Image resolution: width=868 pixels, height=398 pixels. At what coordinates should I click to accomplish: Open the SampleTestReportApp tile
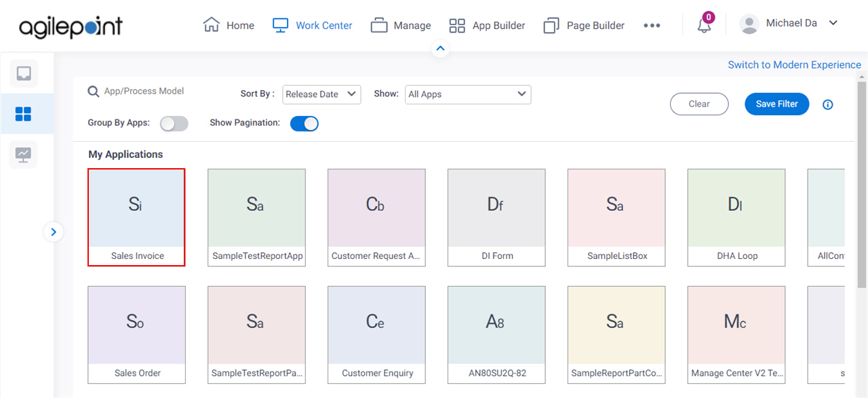(257, 217)
